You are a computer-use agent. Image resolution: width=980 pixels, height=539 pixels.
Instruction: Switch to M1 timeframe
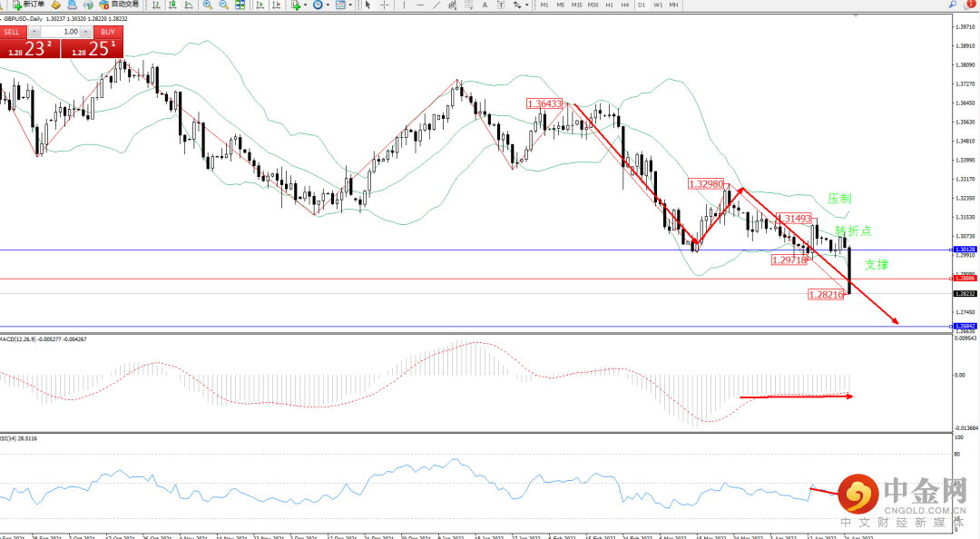coord(544,5)
